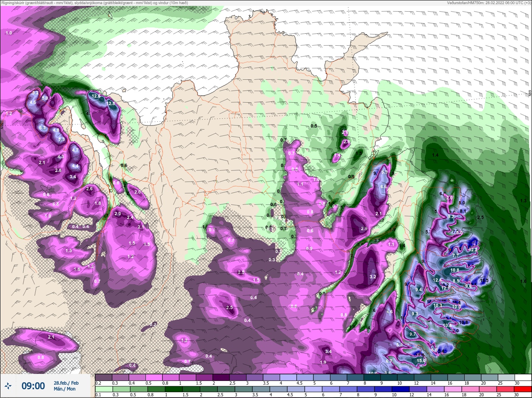
Task: Click the 1.8 snowfall value on the map
Action: (x=98, y=203)
